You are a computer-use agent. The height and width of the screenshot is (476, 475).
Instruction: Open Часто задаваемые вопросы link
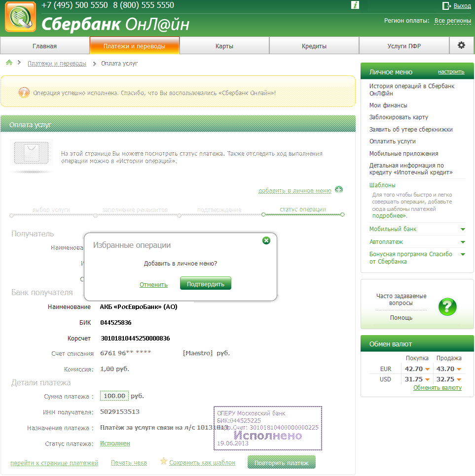pyautogui.click(x=401, y=299)
